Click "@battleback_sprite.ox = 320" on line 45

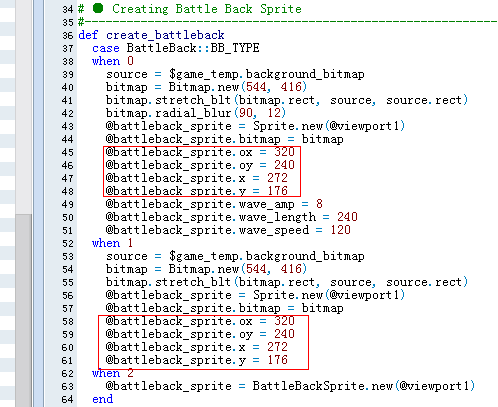pos(200,152)
